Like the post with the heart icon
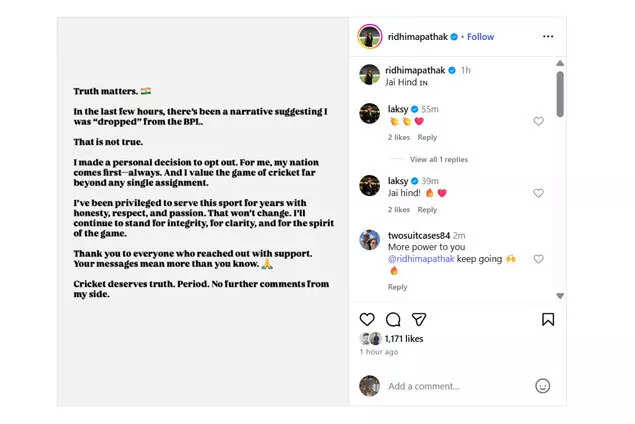The height and width of the screenshot is (424, 635). point(367,319)
